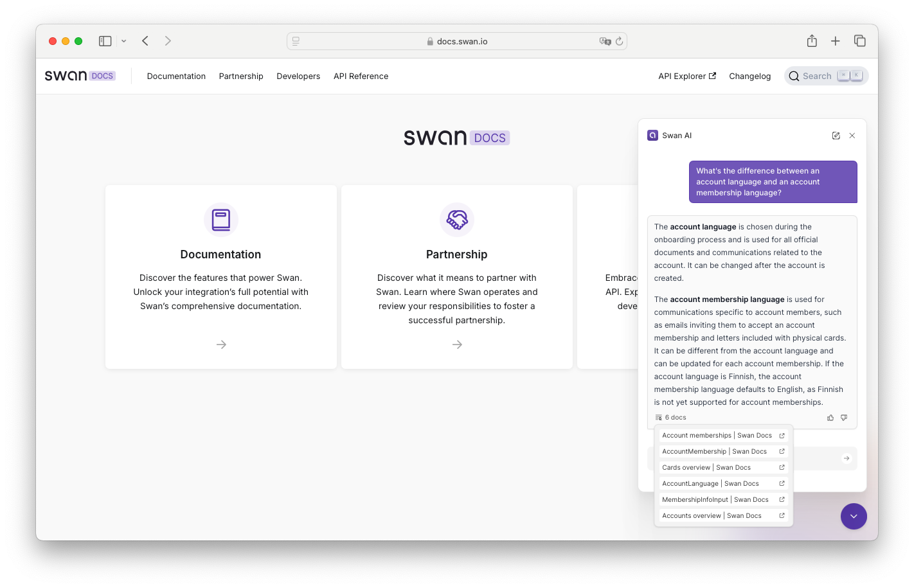Screen dimensions: 914x588
Task: Close the Swan AI assistant panel
Action: [x=852, y=135]
